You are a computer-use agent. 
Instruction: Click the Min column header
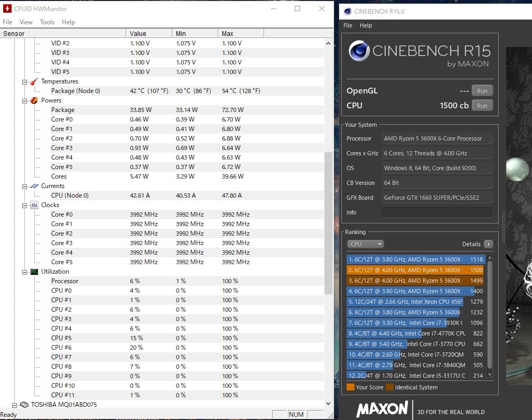(x=195, y=34)
